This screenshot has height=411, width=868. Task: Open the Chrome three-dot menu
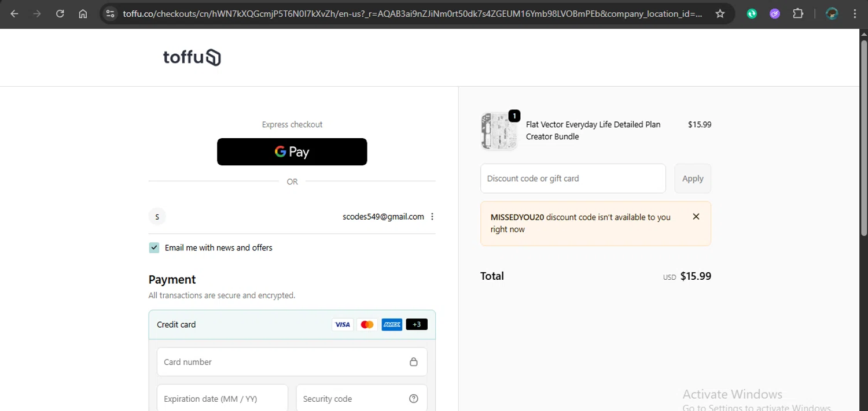pos(855,13)
